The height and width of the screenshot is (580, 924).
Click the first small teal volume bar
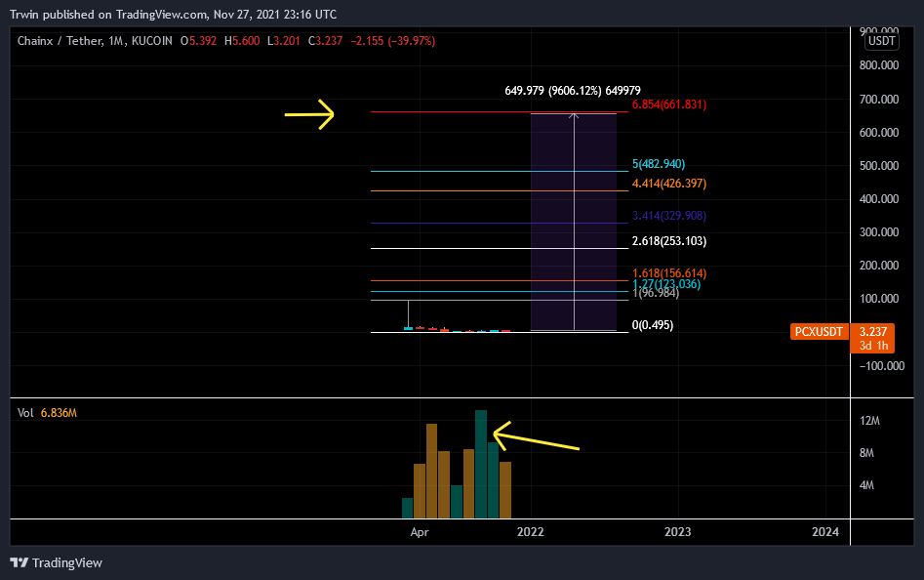pyautogui.click(x=407, y=508)
